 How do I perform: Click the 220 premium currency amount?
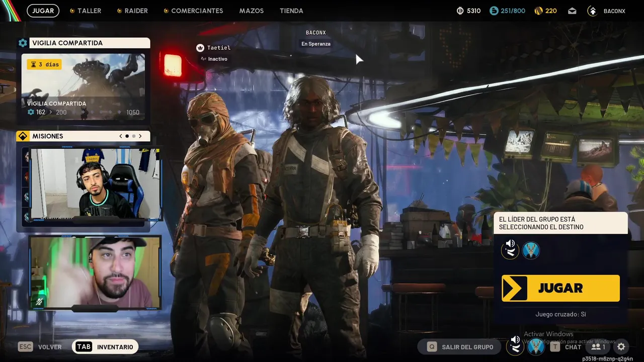pos(551,11)
